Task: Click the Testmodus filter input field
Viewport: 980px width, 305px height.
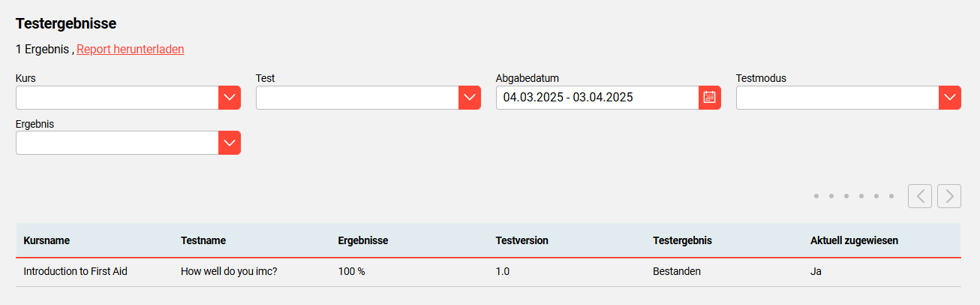Action: pyautogui.click(x=837, y=98)
